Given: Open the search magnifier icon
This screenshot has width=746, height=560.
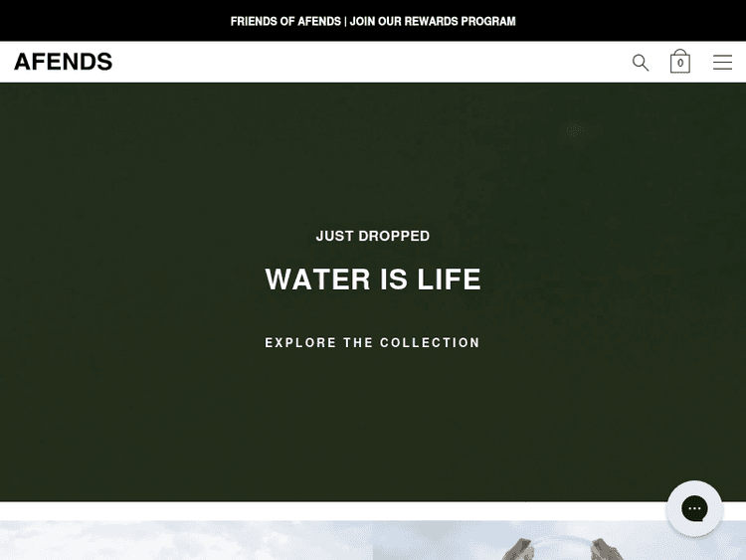Looking at the screenshot, I should (641, 63).
